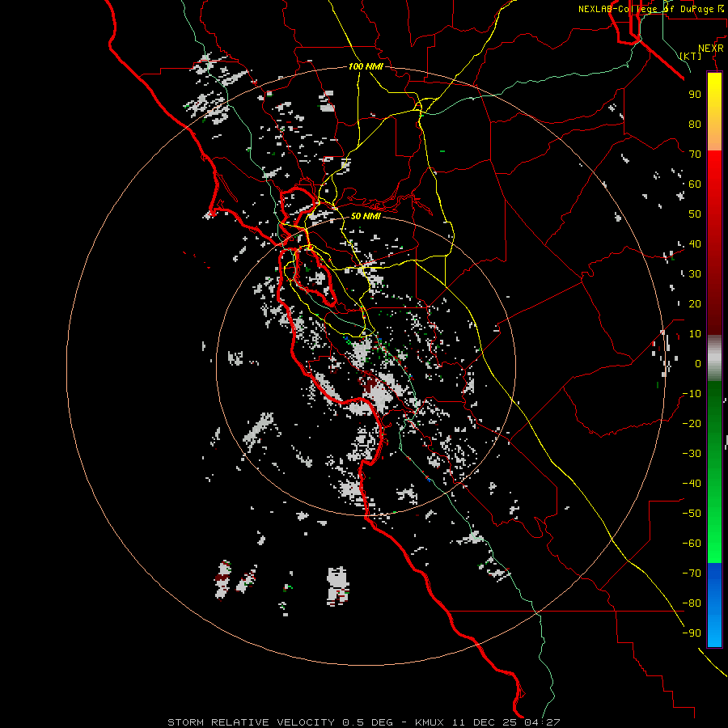Screen dimensions: 728x728
Task: Click the 0.5 DEG elevation text
Action: [368, 722]
